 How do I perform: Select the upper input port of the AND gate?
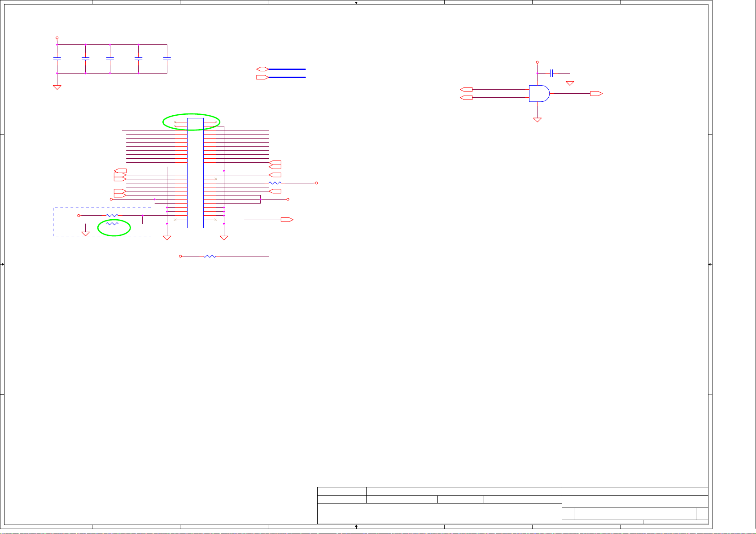point(467,89)
